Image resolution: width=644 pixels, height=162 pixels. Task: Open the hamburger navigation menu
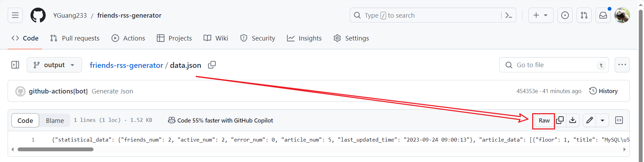(15, 15)
